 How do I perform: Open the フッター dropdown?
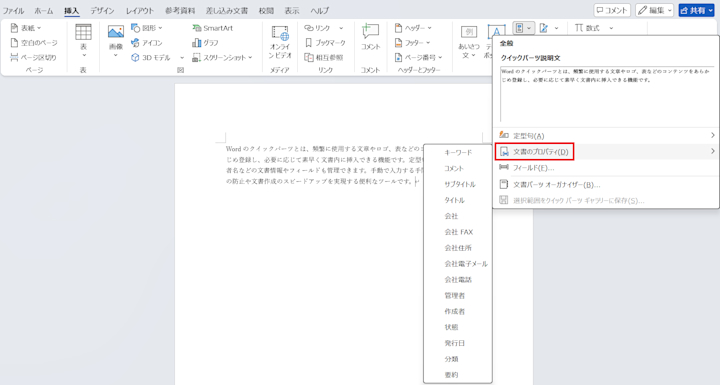click(x=412, y=43)
